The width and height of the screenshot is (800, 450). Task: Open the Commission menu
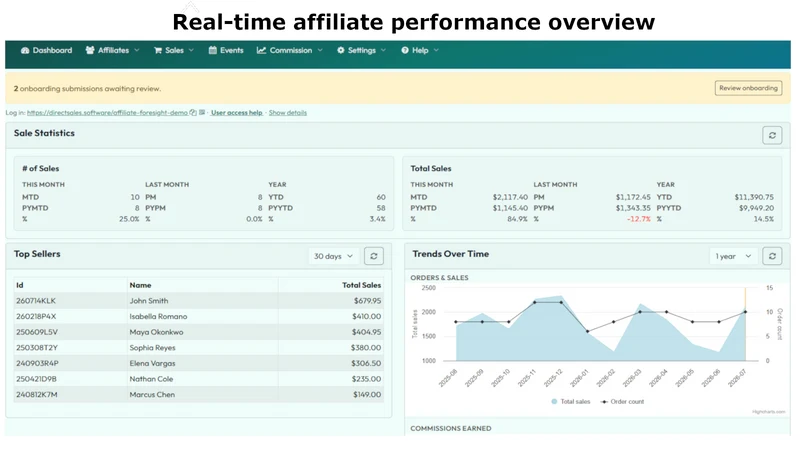point(290,51)
